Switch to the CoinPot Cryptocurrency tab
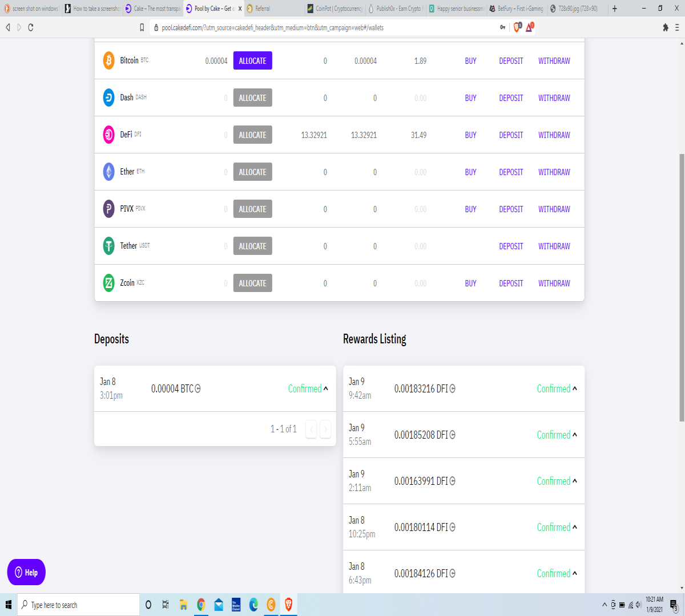The image size is (685, 616). [335, 9]
